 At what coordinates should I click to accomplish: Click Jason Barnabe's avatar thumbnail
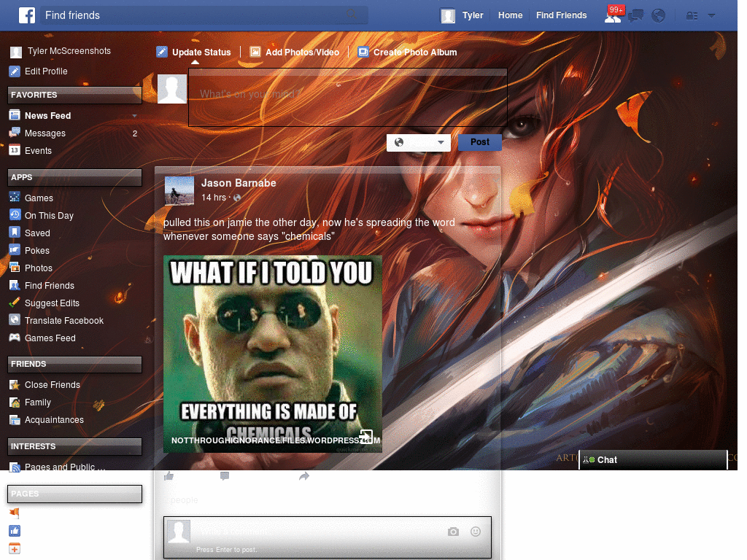[179, 191]
